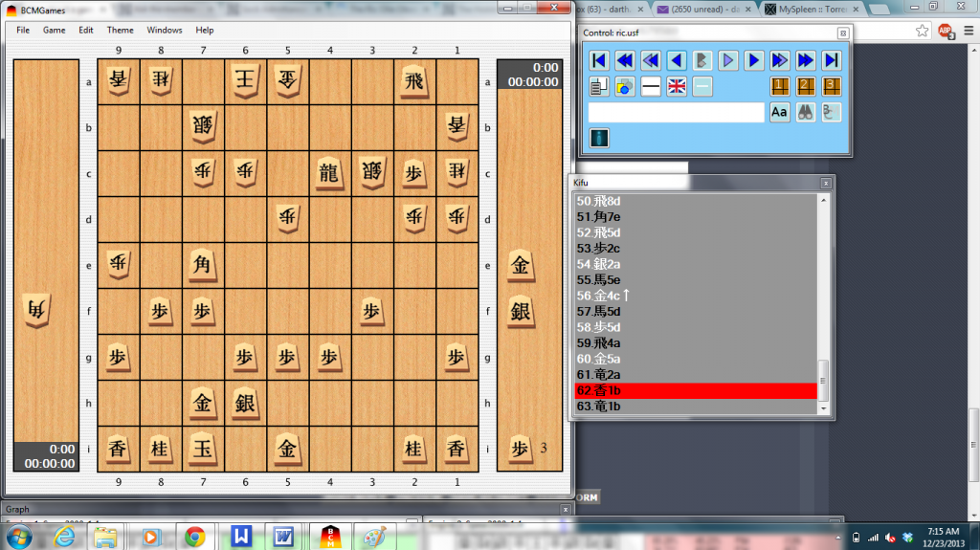The image size is (980, 550).
Task: Click the Paint palette taskbar icon
Action: (x=374, y=537)
